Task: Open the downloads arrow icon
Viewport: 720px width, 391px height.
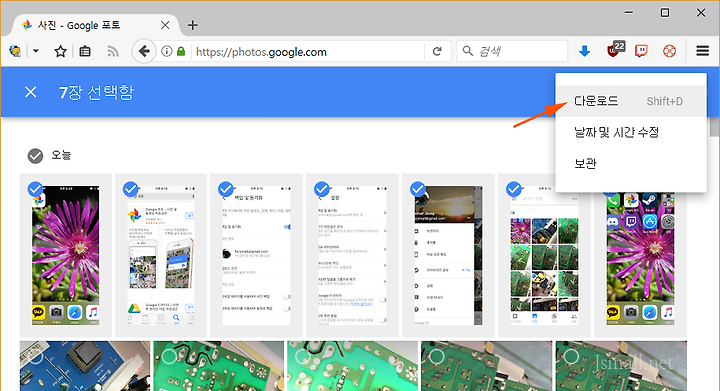Action: coord(585,51)
